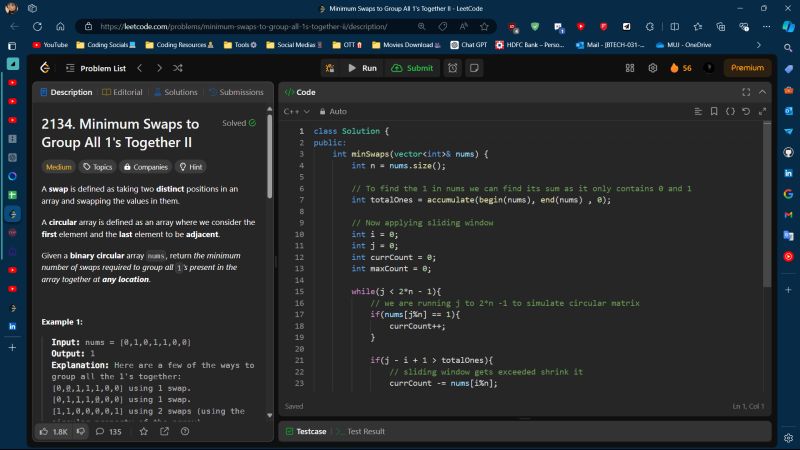Format code using the lines icon
The width and height of the screenshot is (800, 450).
[x=698, y=111]
